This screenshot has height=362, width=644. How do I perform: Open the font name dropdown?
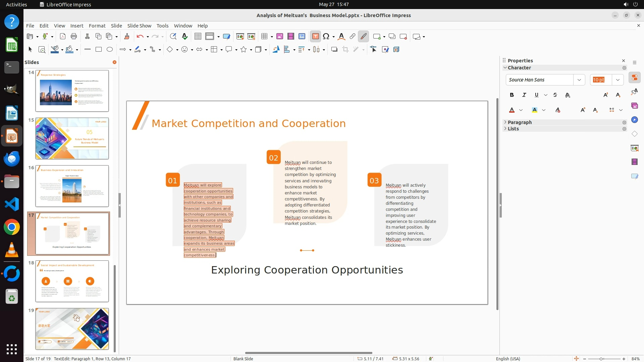click(x=579, y=80)
